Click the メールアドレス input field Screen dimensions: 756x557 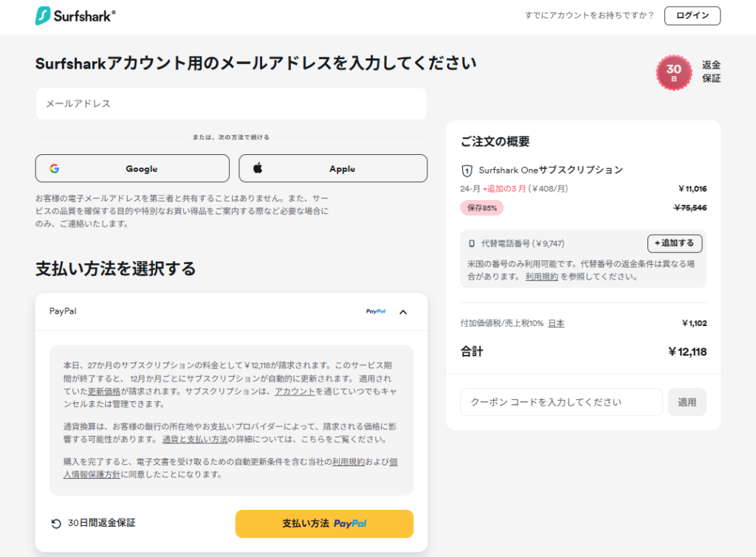(231, 104)
